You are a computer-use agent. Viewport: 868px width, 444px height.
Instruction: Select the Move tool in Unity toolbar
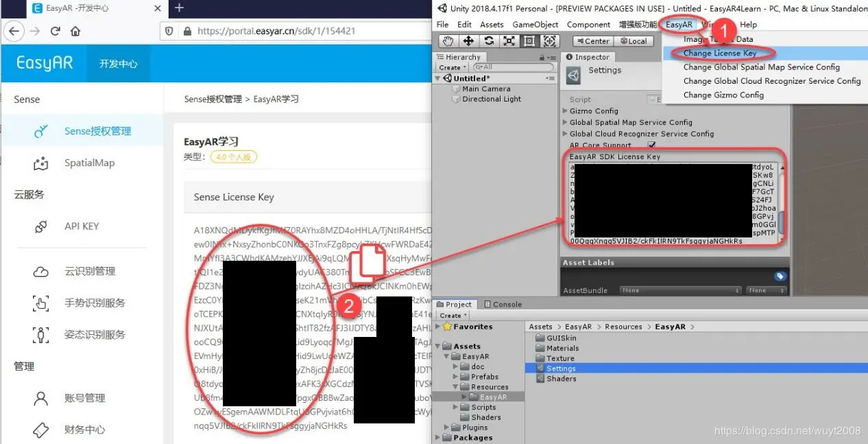click(x=469, y=41)
